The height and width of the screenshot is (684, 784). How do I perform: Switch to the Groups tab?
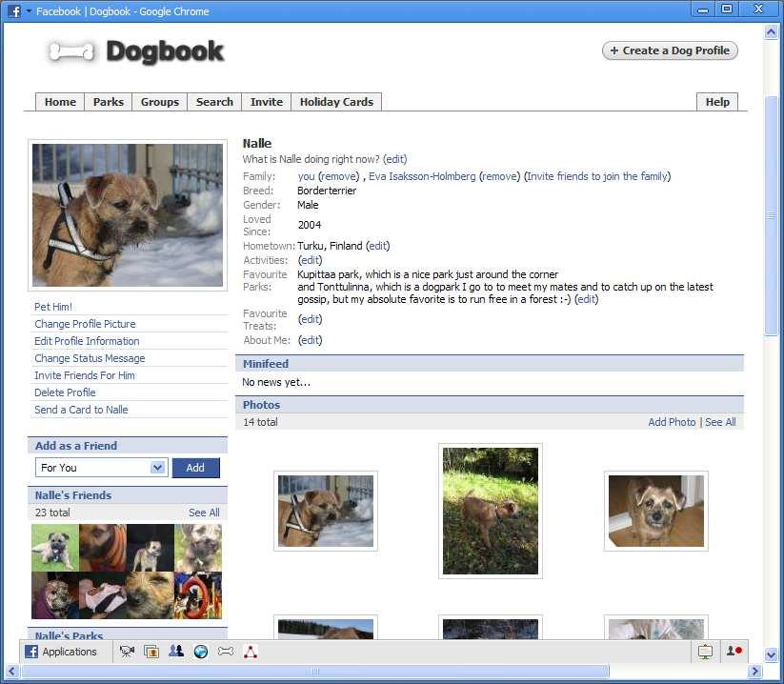tap(159, 102)
